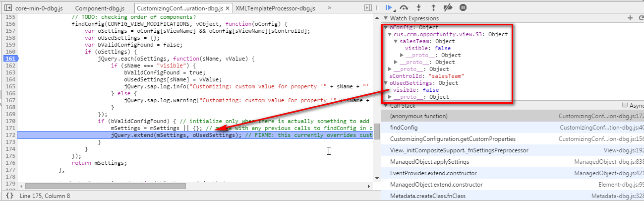
Task: Select Metadata.createClass.fnClass frame
Action: [513, 196]
